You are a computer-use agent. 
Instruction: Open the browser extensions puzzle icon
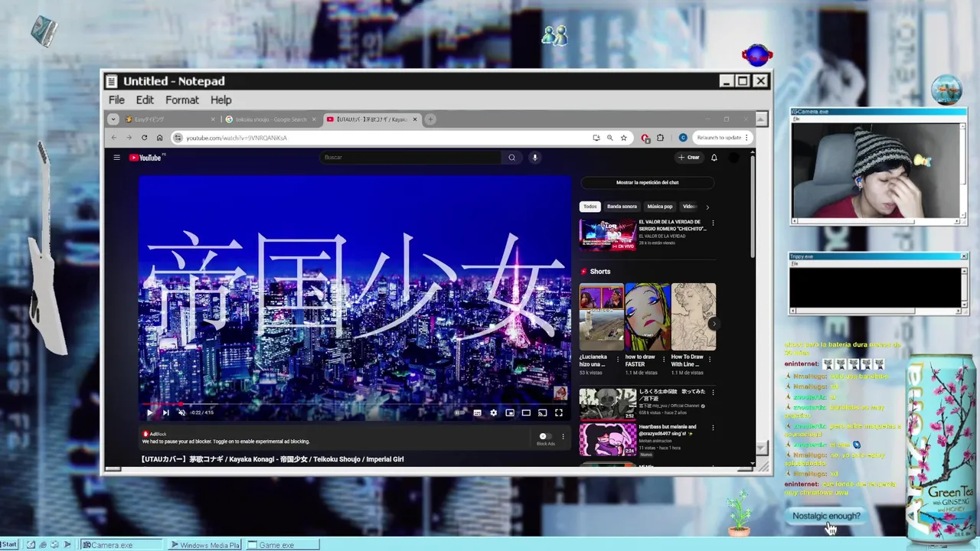(661, 138)
